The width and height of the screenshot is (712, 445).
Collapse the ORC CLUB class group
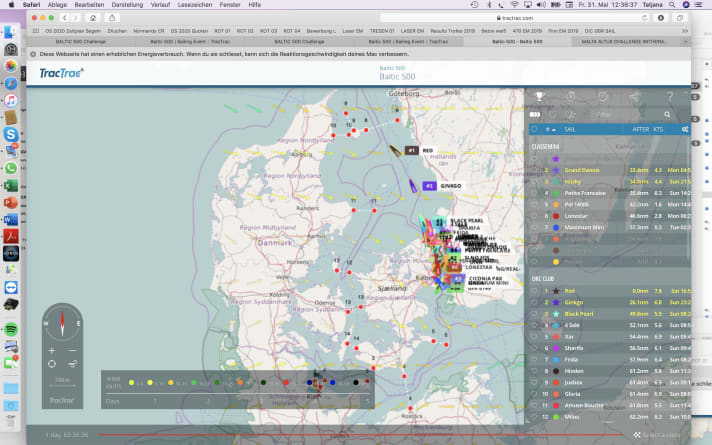coord(545,278)
